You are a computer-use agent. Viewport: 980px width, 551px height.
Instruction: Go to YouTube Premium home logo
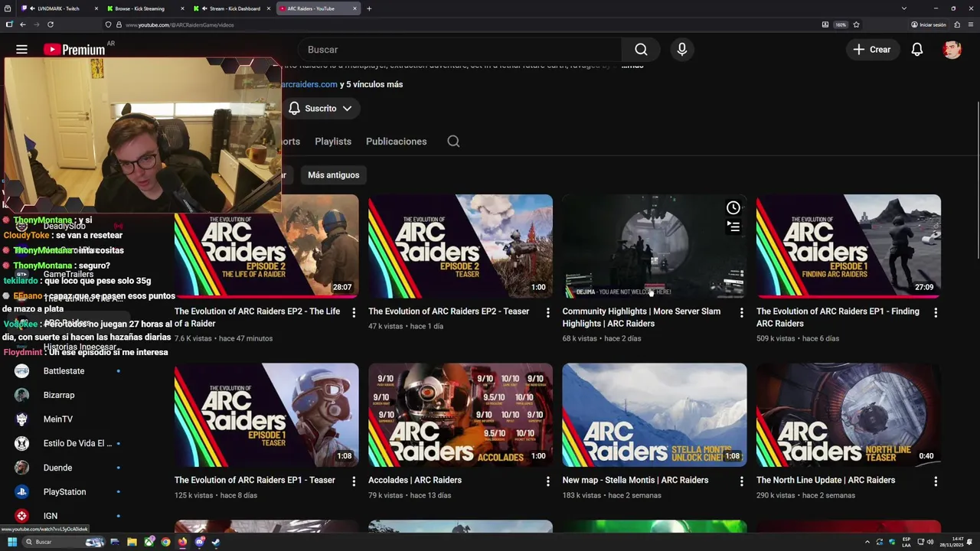pos(73,50)
